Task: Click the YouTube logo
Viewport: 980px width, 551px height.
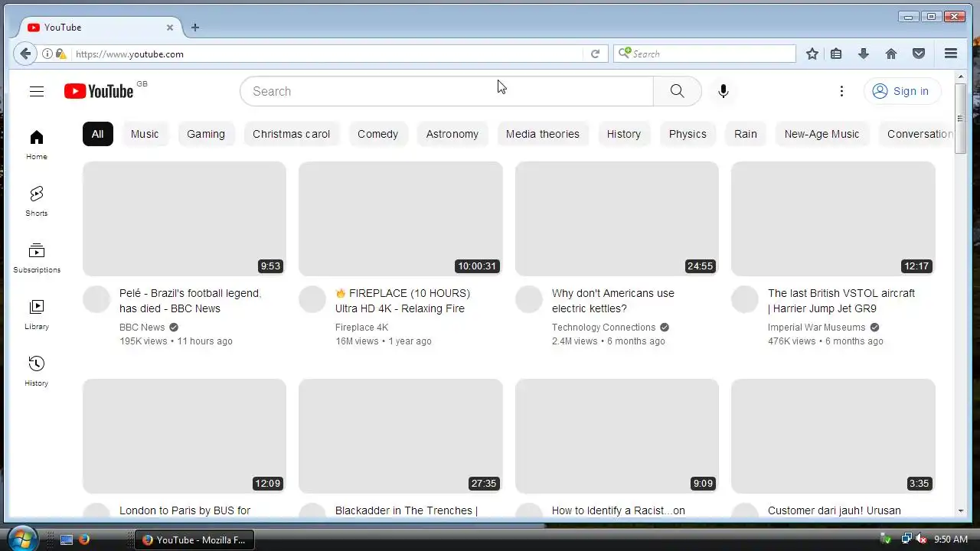Action: click(99, 91)
